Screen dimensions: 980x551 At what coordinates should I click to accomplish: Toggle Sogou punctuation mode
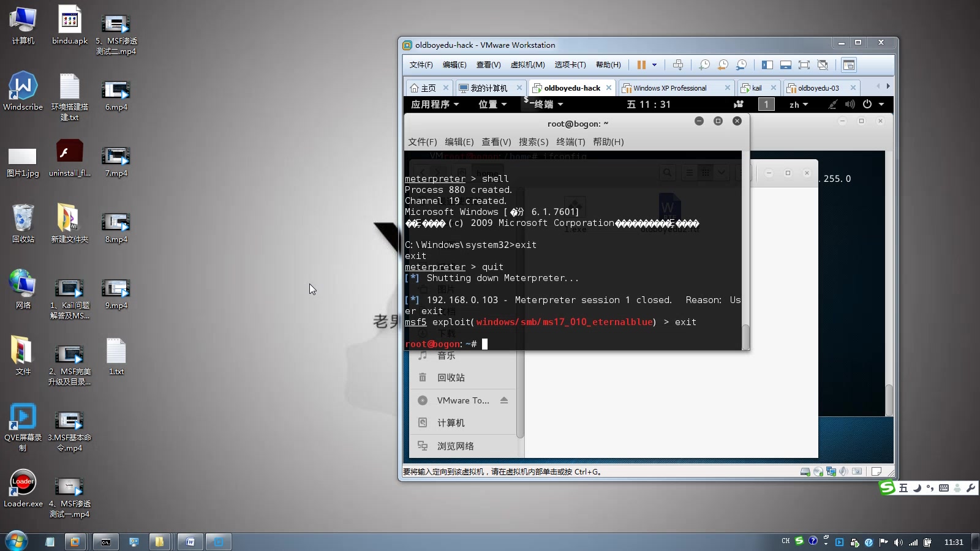click(930, 488)
